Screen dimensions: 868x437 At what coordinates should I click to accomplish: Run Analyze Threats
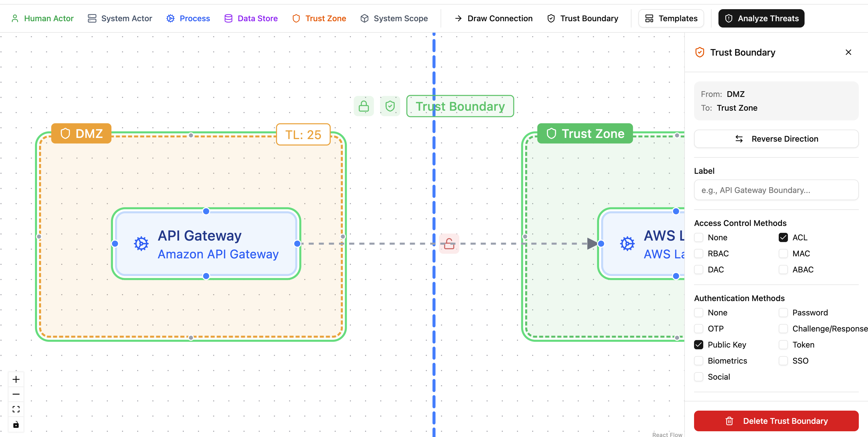point(761,18)
